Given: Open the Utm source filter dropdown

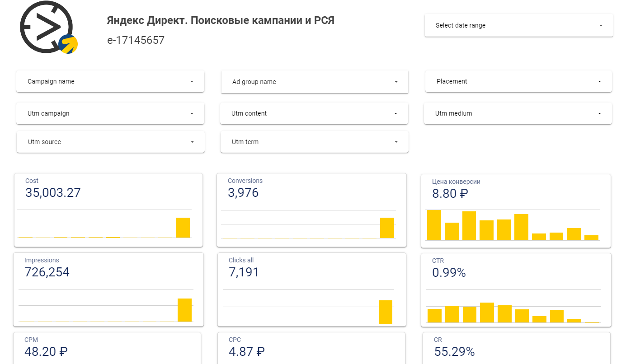Looking at the screenshot, I should pyautogui.click(x=110, y=141).
